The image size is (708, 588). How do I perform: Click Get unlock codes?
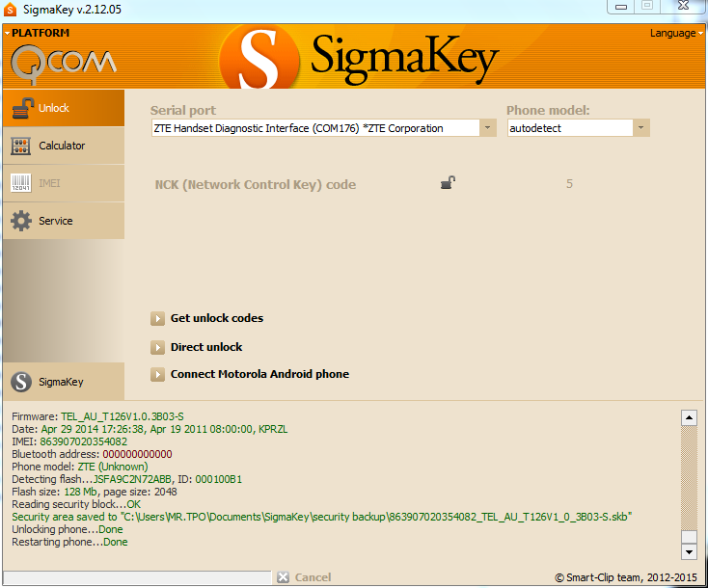click(217, 318)
